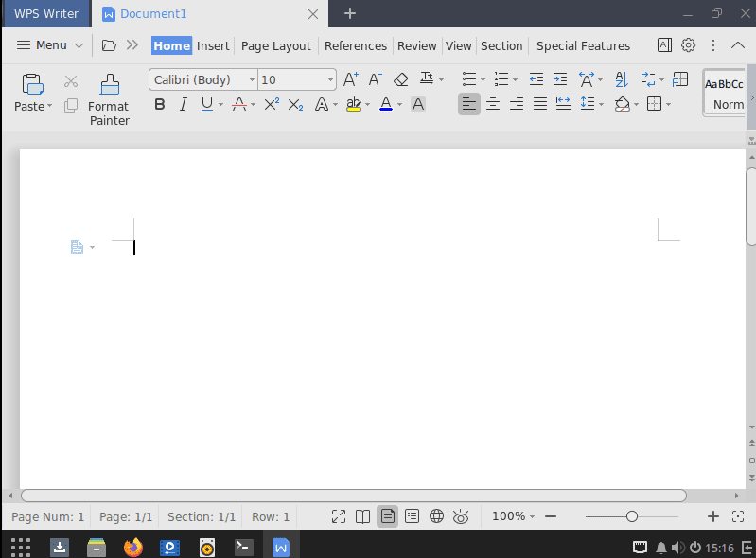Click the Cut scissors icon
Viewport: 756px width, 558px height.
coord(71,81)
